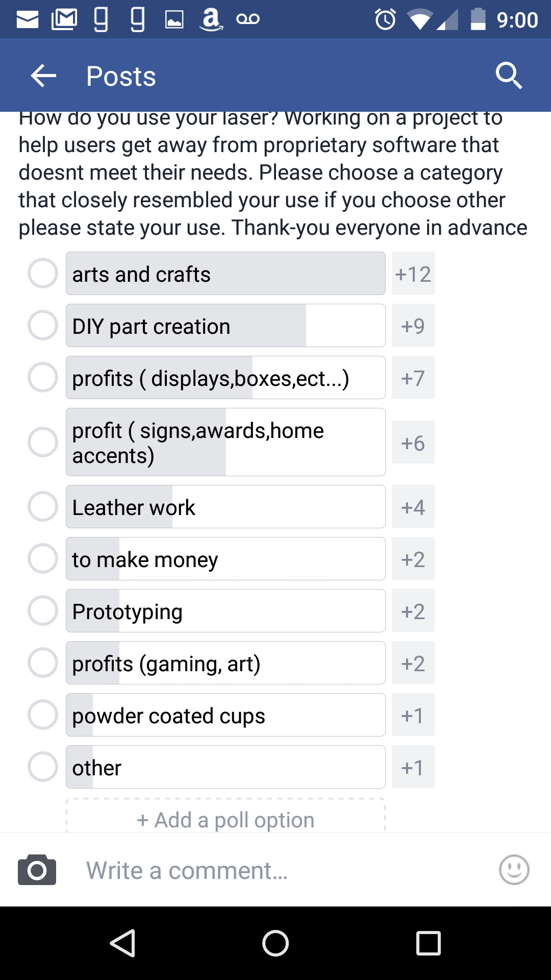551x980 pixels.
Task: Select the other radio button
Action: [x=43, y=767]
